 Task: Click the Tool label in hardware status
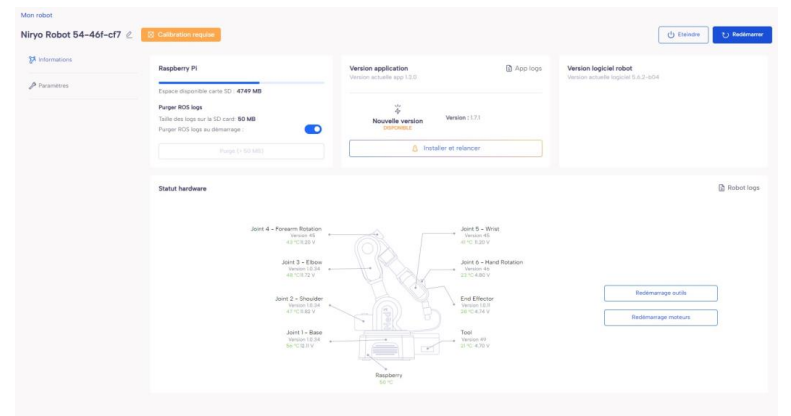[466, 332]
